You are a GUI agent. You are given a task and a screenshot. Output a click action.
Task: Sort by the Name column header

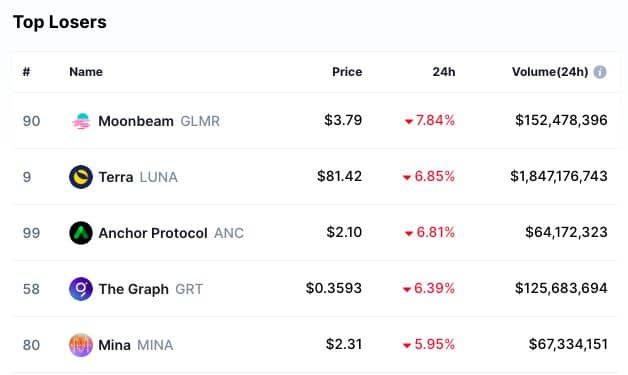tap(86, 72)
